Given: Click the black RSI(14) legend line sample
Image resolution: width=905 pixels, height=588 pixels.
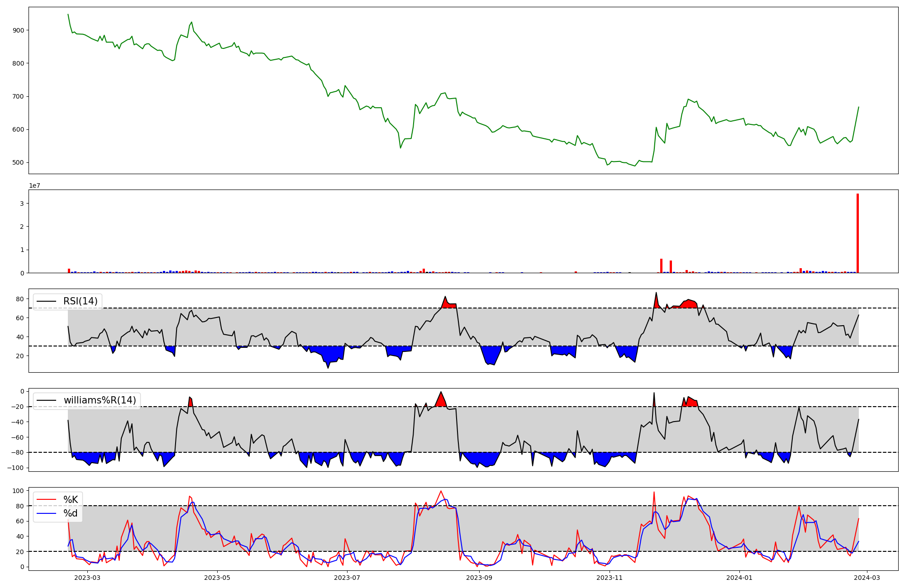Looking at the screenshot, I should click(47, 301).
